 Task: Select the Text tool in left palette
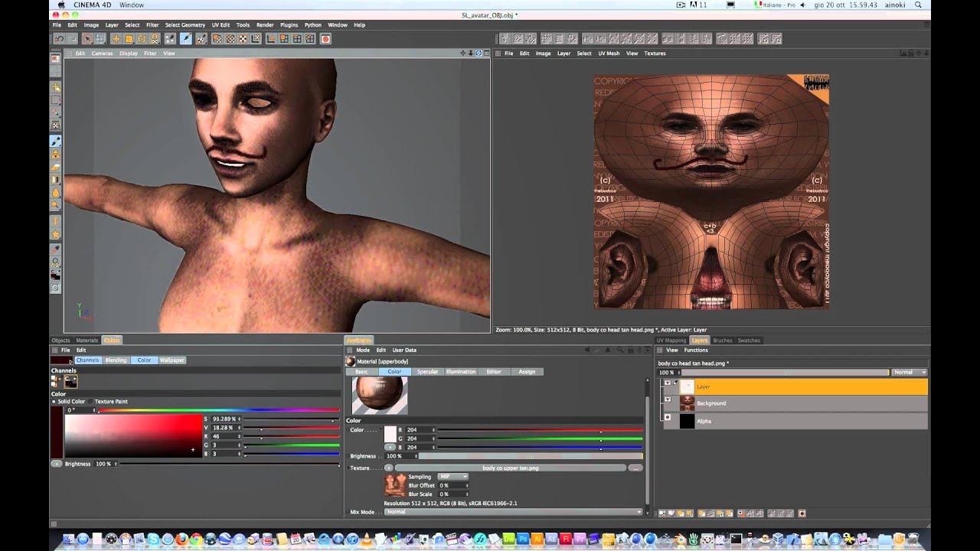point(56,220)
